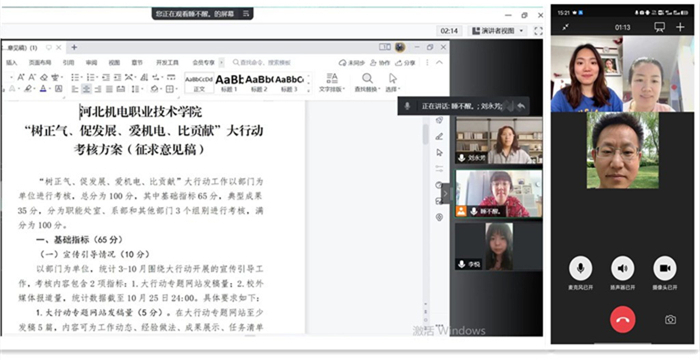Enter fullscreen in the meeting window
The image size is (700, 360).
coord(538,31)
